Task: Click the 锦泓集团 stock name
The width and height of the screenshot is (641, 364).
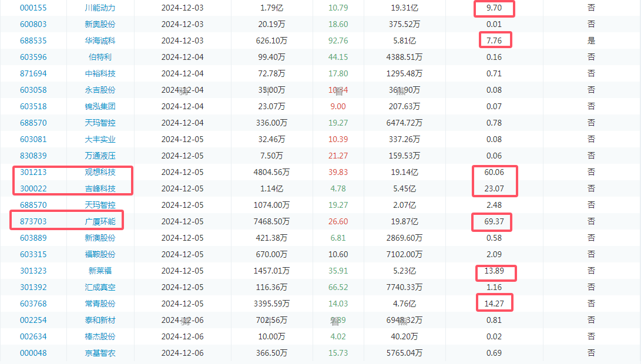Action: tap(100, 106)
